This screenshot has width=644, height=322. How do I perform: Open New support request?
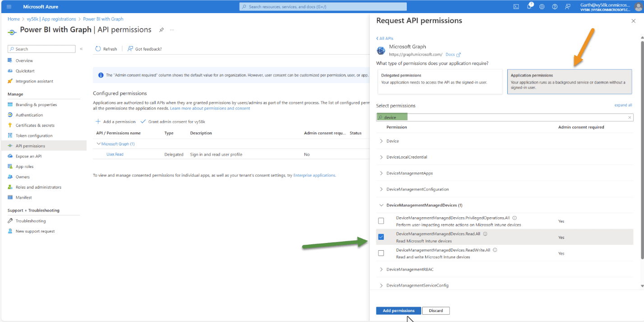coord(35,231)
